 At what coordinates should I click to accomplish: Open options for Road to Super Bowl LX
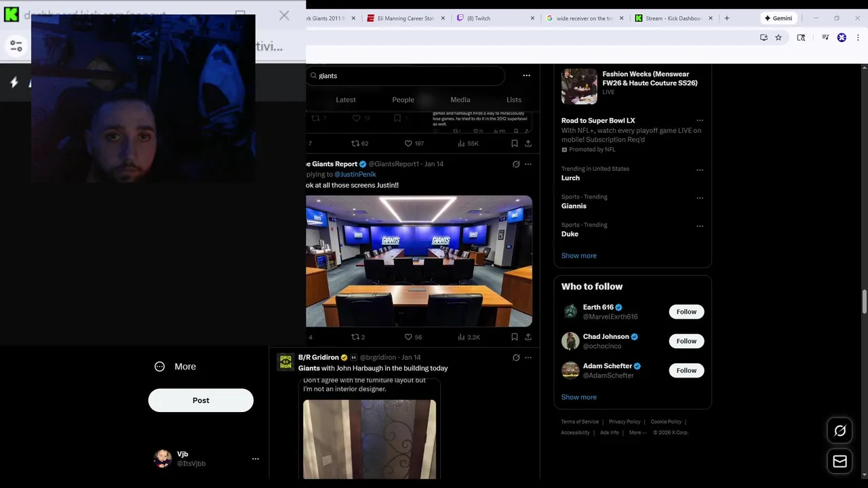coord(700,121)
